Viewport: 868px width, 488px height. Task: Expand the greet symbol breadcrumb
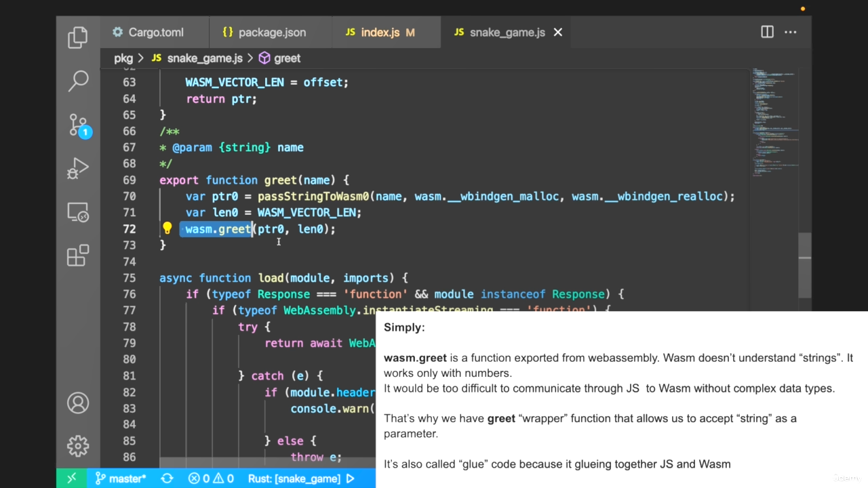(x=286, y=58)
